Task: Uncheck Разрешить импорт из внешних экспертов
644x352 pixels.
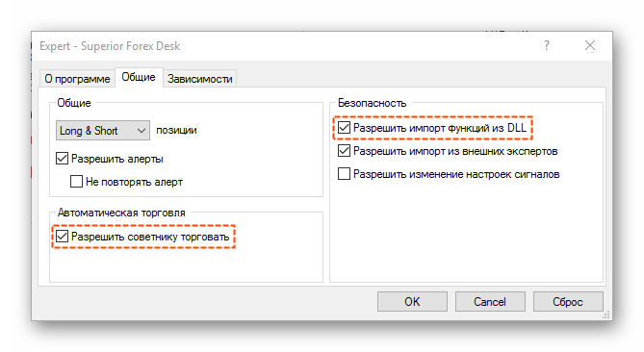Action: pyautogui.click(x=344, y=151)
